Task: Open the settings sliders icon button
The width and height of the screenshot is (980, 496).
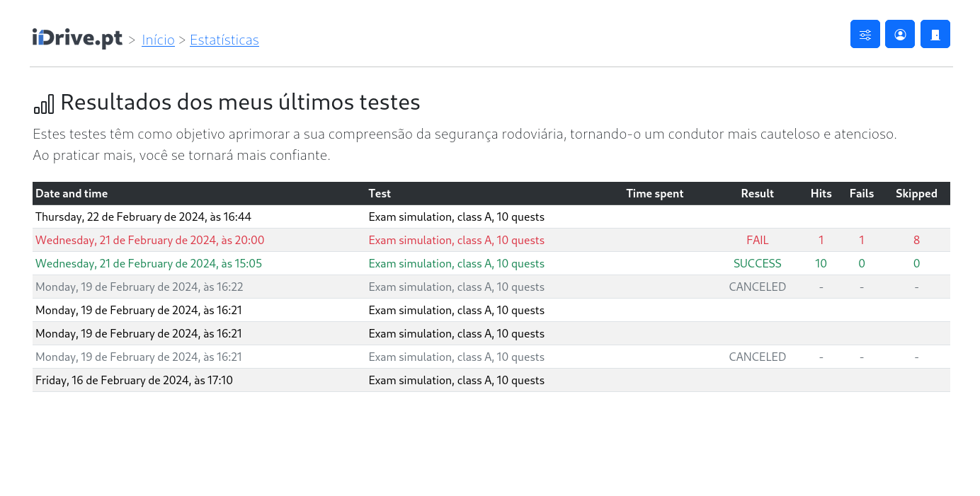Action: click(865, 34)
